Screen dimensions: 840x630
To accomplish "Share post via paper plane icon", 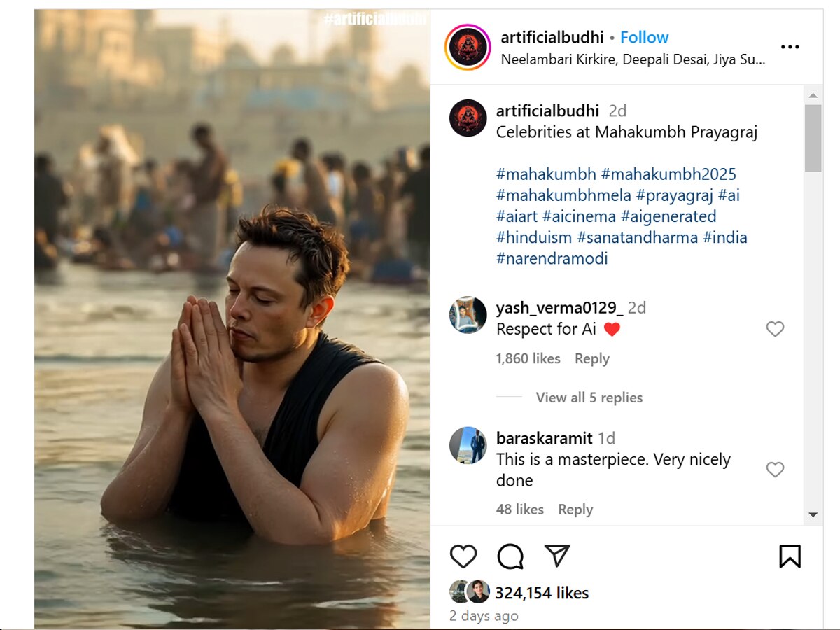I will click(557, 556).
